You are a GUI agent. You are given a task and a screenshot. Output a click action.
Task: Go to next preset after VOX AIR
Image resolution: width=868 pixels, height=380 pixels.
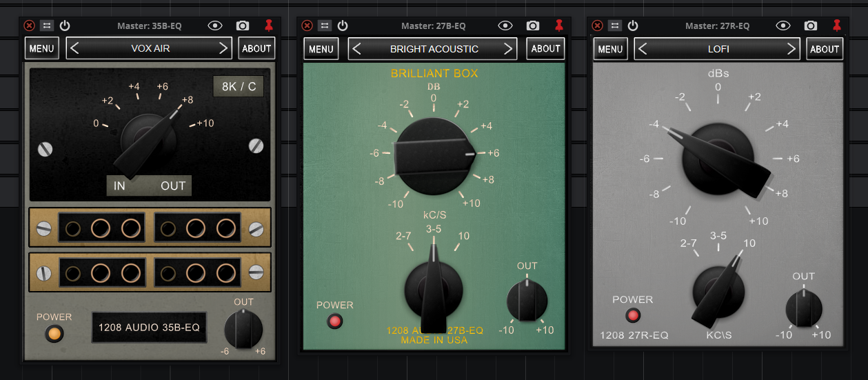[223, 48]
